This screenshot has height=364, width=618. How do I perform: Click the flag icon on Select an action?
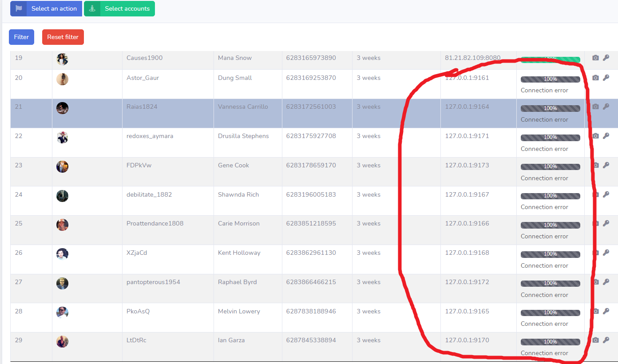(x=19, y=8)
